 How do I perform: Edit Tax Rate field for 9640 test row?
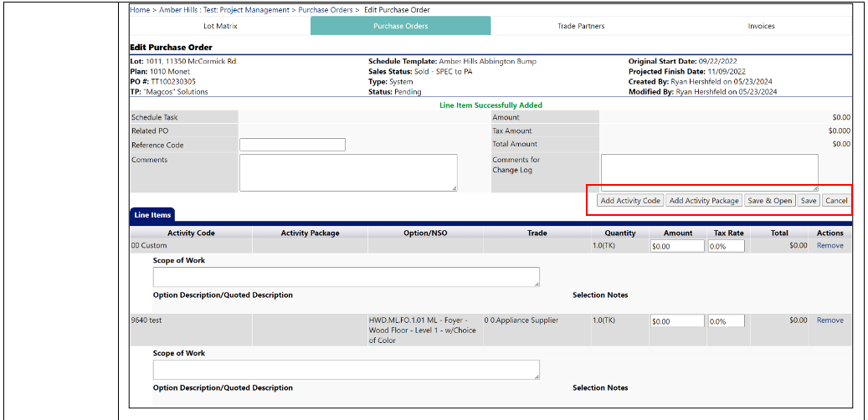pos(727,321)
